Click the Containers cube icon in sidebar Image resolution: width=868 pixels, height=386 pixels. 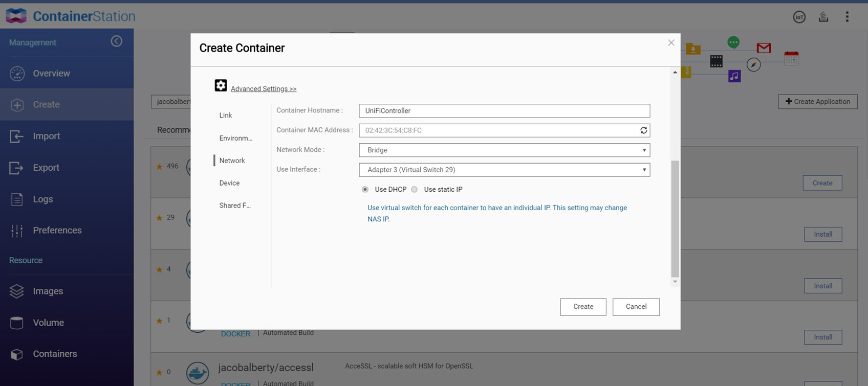pos(17,354)
